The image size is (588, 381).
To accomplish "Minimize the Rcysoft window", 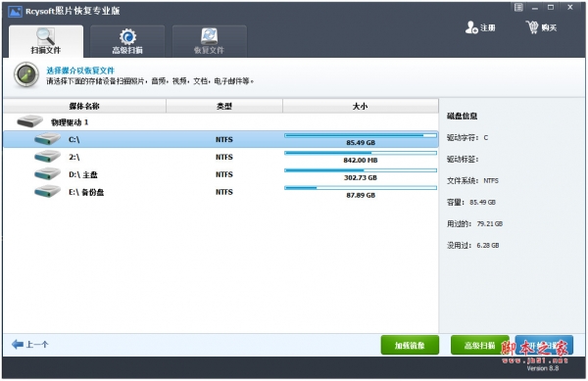I will [535, 8].
